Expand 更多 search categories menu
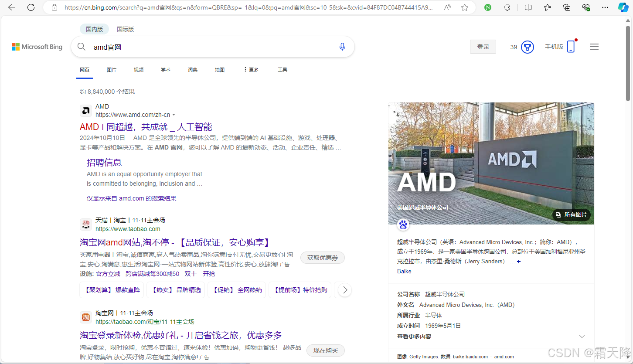 [251, 70]
